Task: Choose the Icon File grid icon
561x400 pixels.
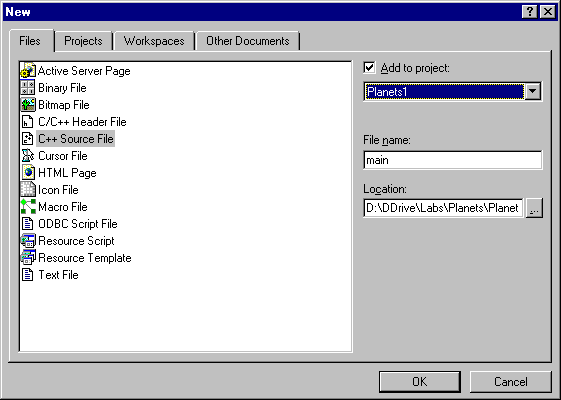Action: (x=28, y=190)
